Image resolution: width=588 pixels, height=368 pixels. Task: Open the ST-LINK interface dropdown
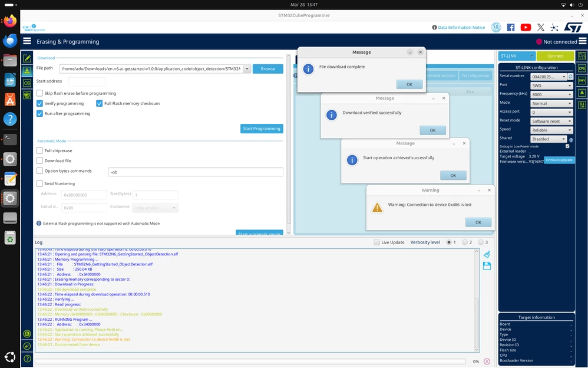[x=517, y=56]
